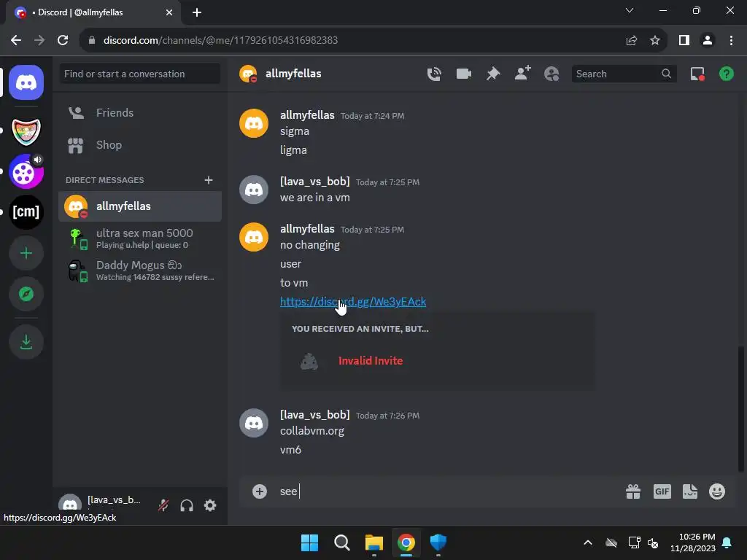Start a video call
The image size is (747, 560).
[x=463, y=74]
